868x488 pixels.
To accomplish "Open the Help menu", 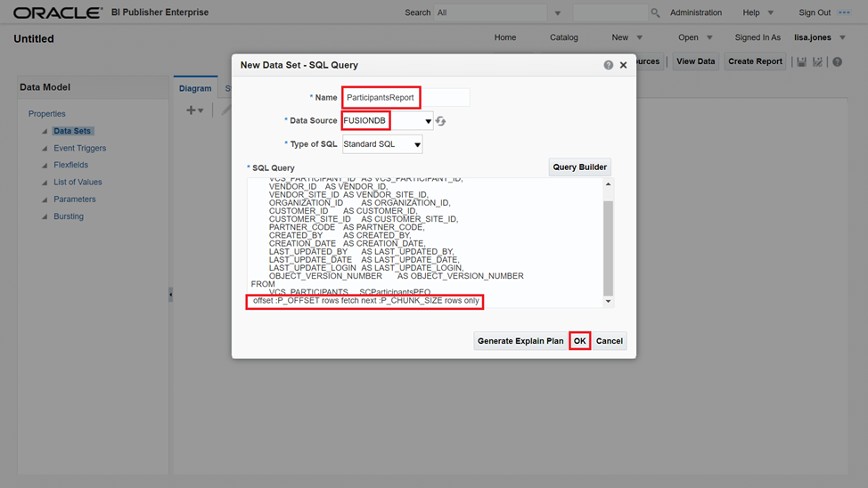I will [751, 12].
